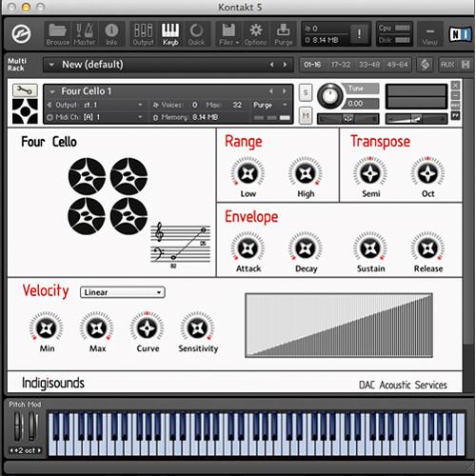Open the Master editor metronome icon
The height and width of the screenshot is (476, 476).
(85, 34)
